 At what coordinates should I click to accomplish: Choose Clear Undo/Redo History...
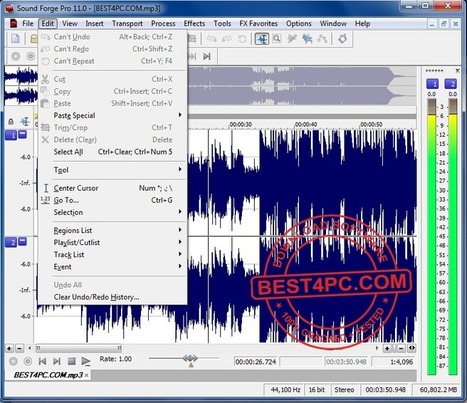[113, 297]
